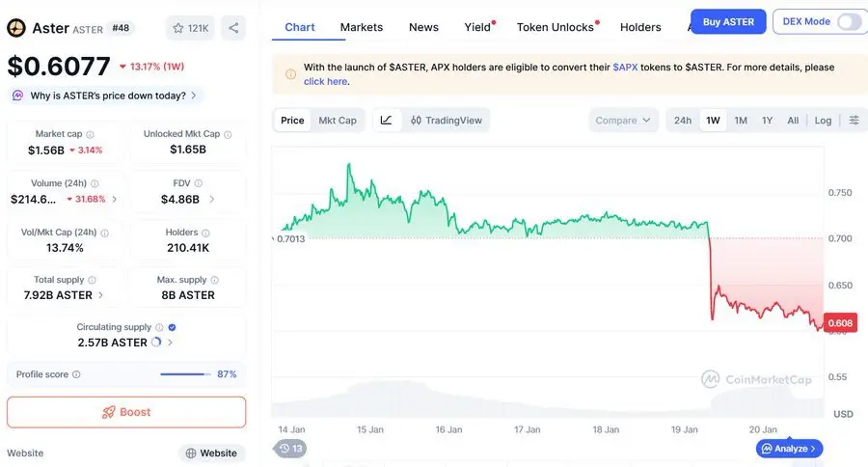Enable Log scale on chart

pos(823,121)
